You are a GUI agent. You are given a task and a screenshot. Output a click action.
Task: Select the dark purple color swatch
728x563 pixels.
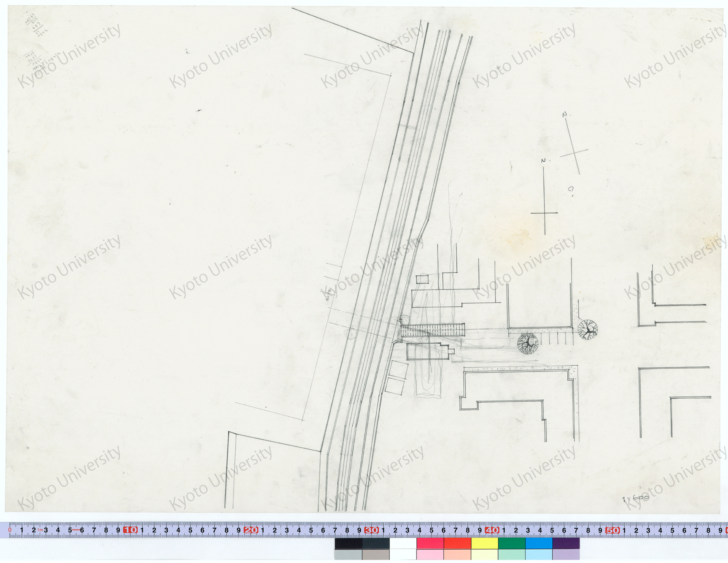pos(566,543)
